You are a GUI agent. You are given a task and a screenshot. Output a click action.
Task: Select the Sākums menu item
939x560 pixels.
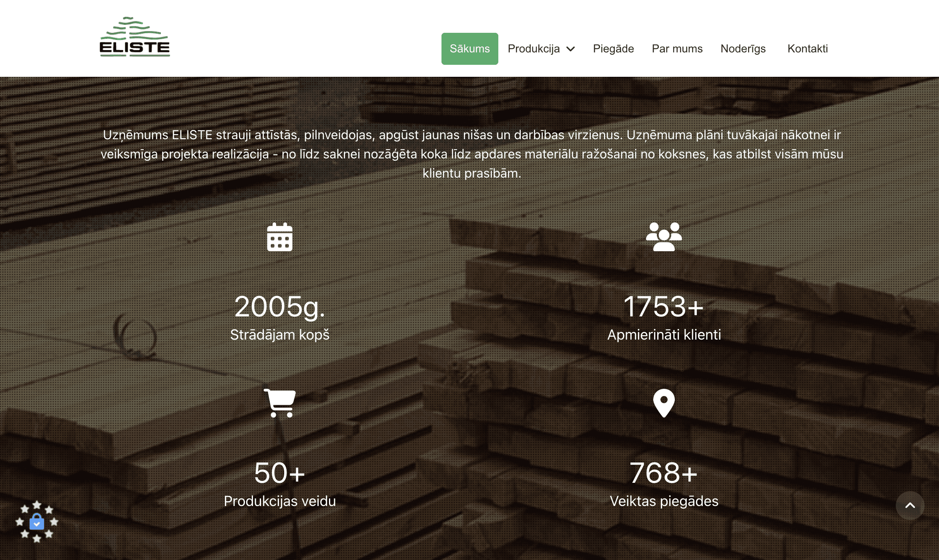click(x=469, y=49)
